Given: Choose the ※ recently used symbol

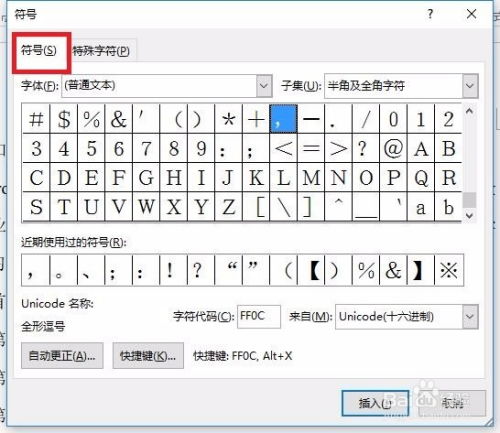Looking at the screenshot, I should pos(449,270).
